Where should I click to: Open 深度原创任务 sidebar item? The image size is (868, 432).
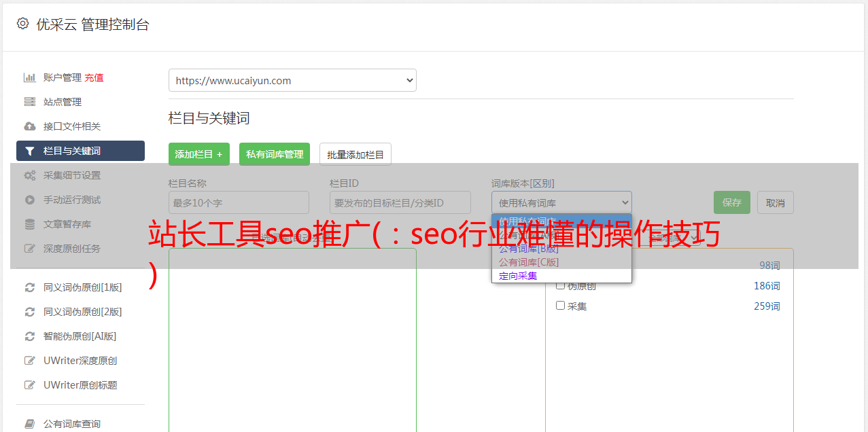point(80,249)
